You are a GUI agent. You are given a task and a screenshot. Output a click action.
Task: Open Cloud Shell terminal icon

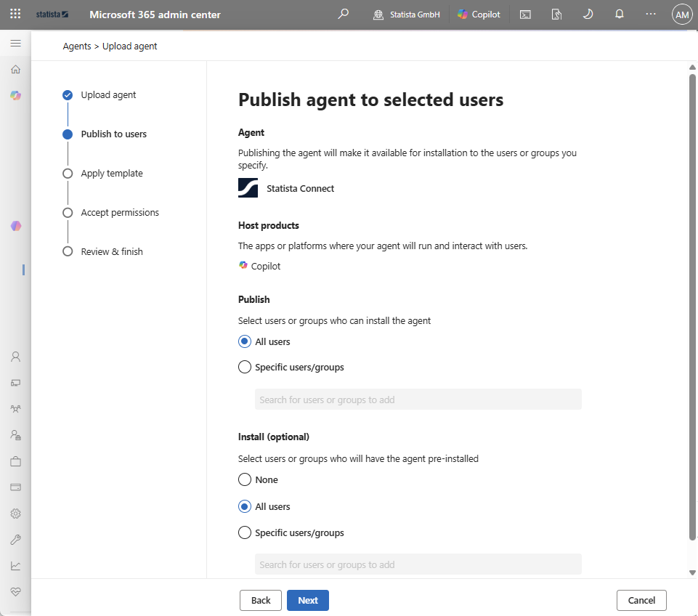point(525,15)
